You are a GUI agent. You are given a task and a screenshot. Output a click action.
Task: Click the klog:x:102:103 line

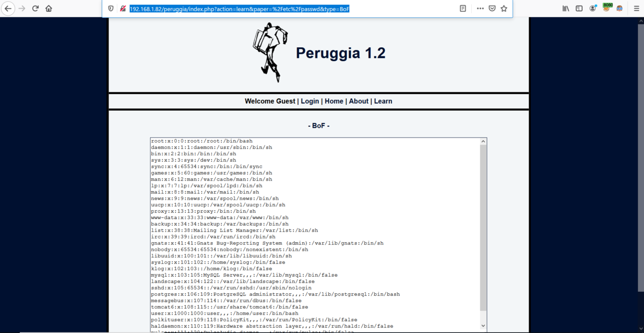[211, 269]
